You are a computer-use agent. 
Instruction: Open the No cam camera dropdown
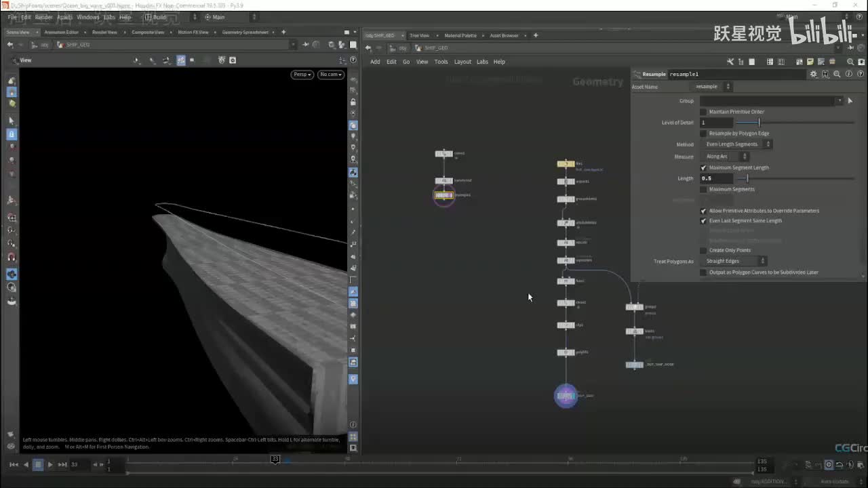pos(331,75)
